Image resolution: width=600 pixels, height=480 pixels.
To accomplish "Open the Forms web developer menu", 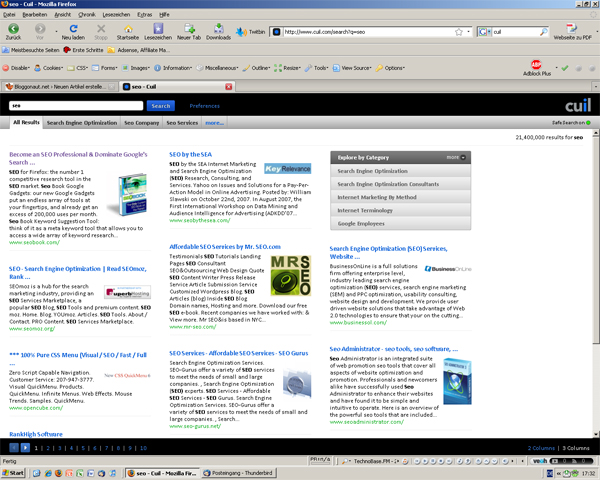I will (x=104, y=68).
